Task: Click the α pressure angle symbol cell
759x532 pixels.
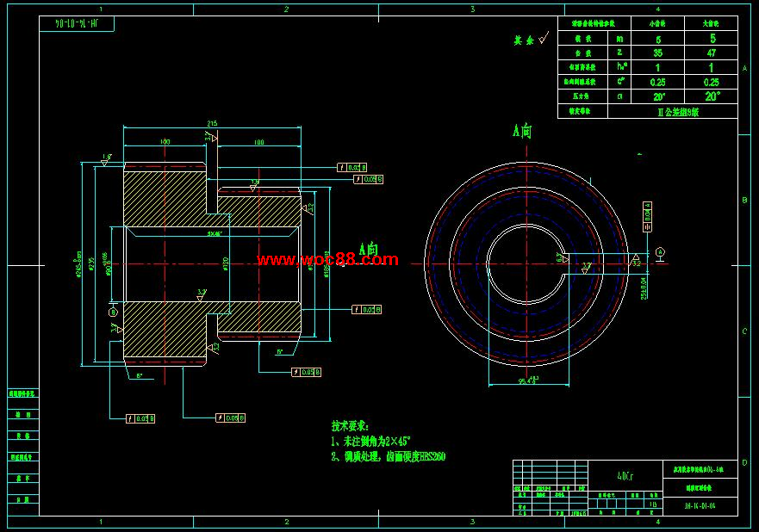Action: (619, 96)
